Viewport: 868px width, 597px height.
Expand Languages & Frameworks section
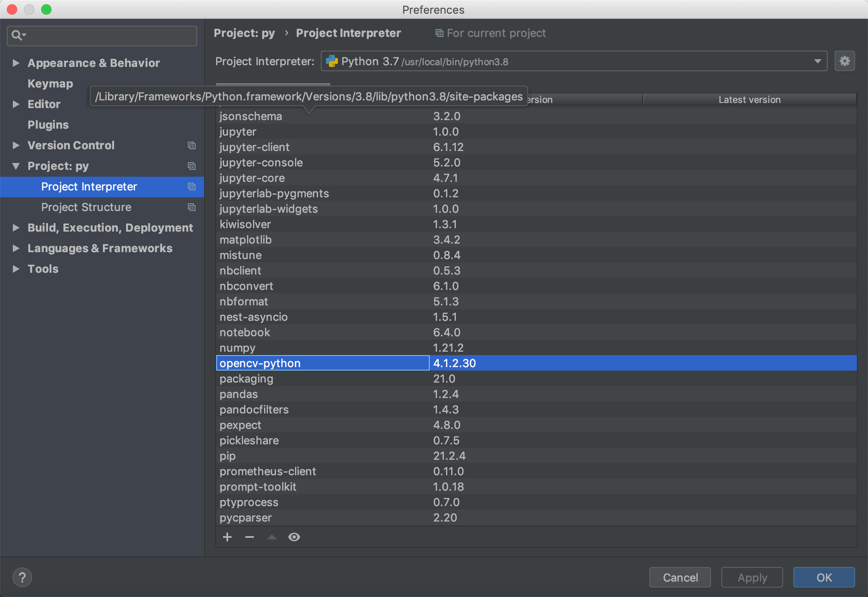coord(16,248)
